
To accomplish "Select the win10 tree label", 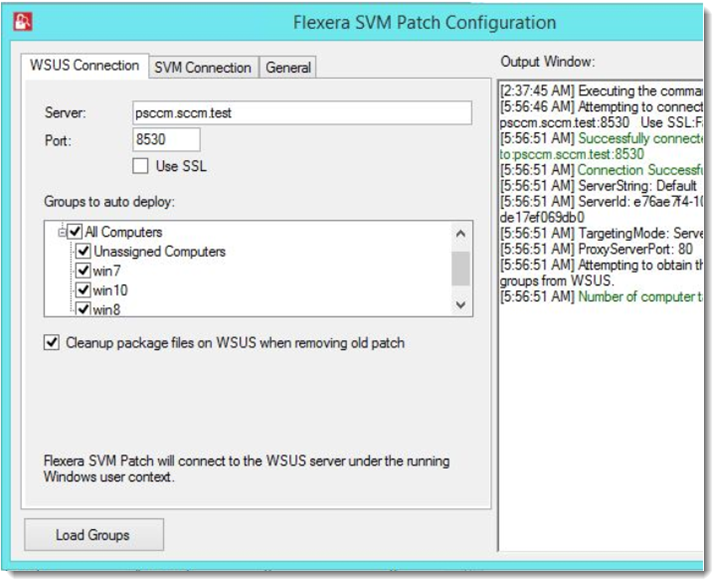I will [110, 290].
